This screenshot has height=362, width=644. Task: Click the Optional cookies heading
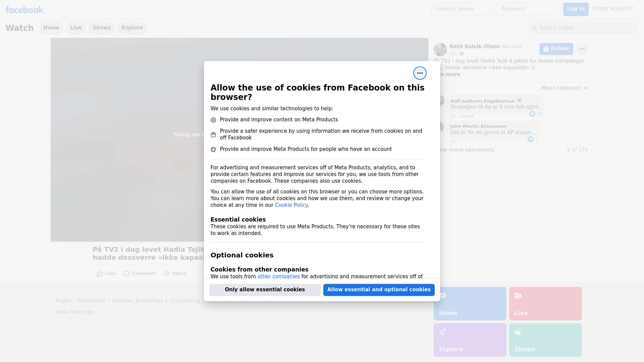[242, 255]
